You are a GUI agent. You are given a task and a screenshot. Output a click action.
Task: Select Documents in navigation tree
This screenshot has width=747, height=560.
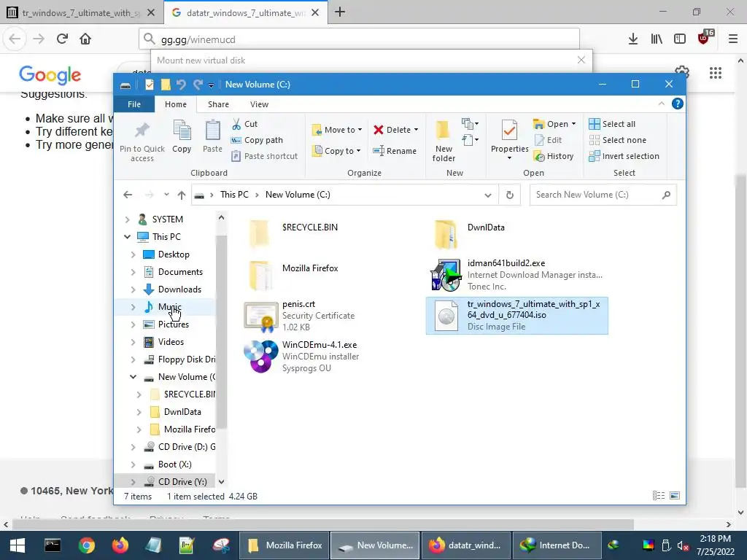point(180,272)
